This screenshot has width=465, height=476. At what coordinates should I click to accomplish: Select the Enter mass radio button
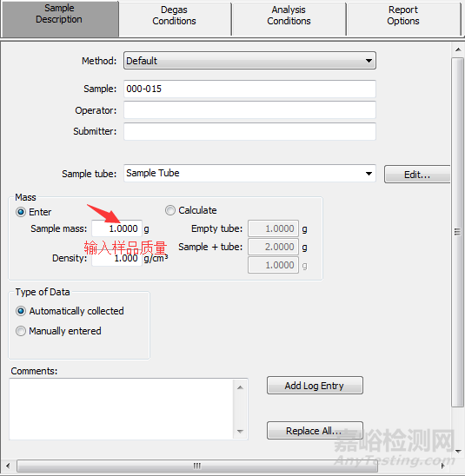(x=21, y=212)
